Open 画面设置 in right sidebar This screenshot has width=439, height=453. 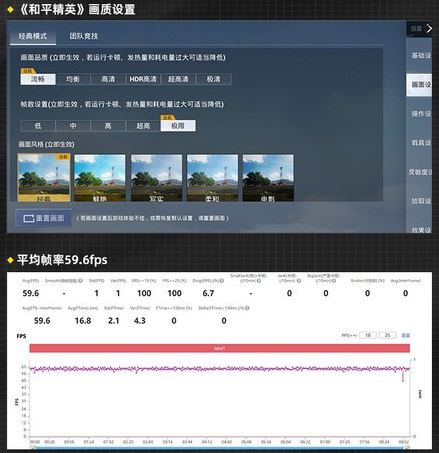[x=419, y=85]
